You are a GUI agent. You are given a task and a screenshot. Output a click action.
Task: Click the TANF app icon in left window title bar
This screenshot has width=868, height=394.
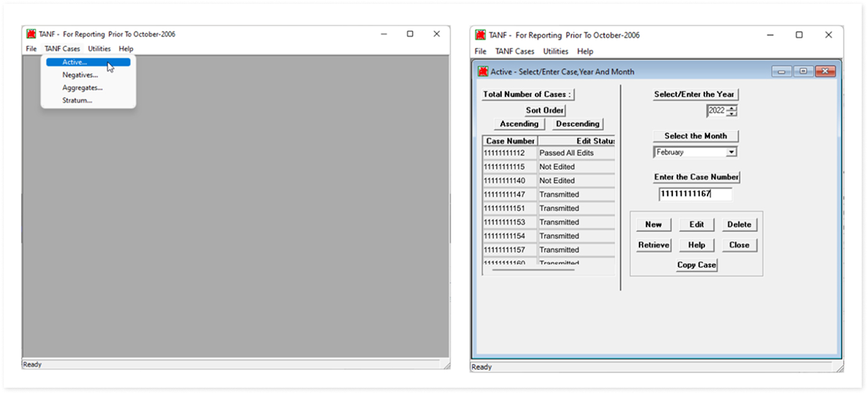pyautogui.click(x=31, y=34)
